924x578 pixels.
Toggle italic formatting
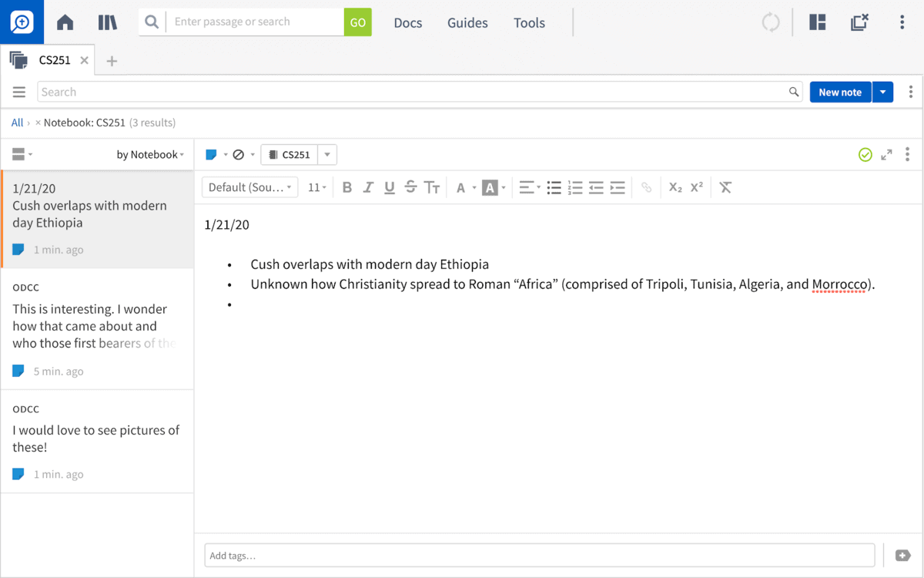[x=368, y=187]
